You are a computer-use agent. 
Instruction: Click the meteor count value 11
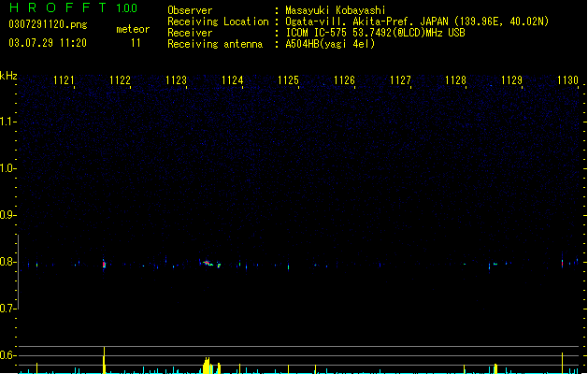coord(136,43)
